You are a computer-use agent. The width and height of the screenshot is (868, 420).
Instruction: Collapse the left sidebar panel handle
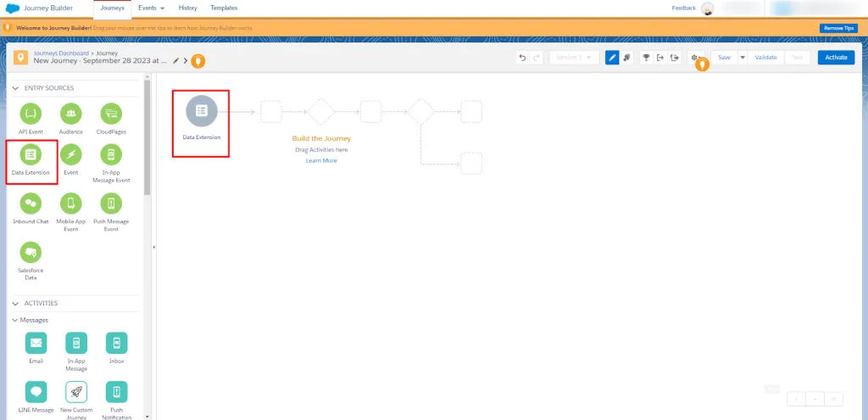point(153,248)
